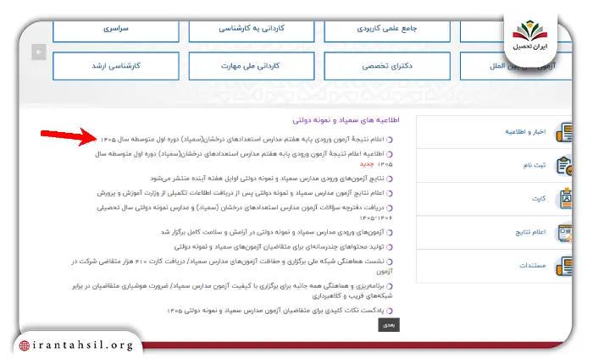This screenshot has width=593, height=364.
Task: Open the announcement mentioning وزارت آموزش و پرورش
Action: click(x=241, y=193)
